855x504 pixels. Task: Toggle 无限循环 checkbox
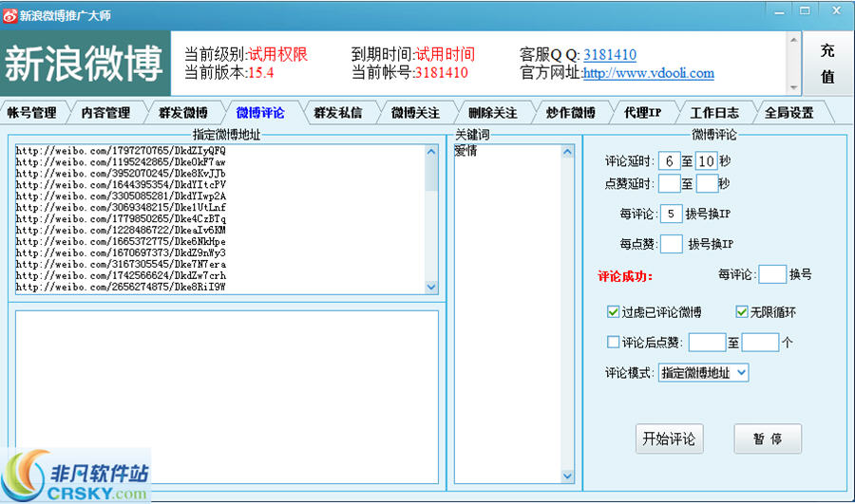tap(742, 311)
